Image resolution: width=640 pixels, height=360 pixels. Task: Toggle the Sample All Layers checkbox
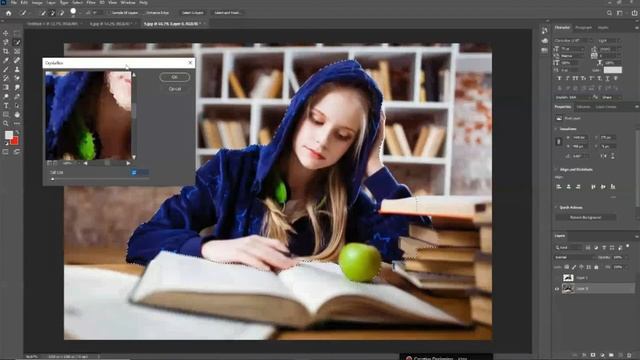(109, 13)
